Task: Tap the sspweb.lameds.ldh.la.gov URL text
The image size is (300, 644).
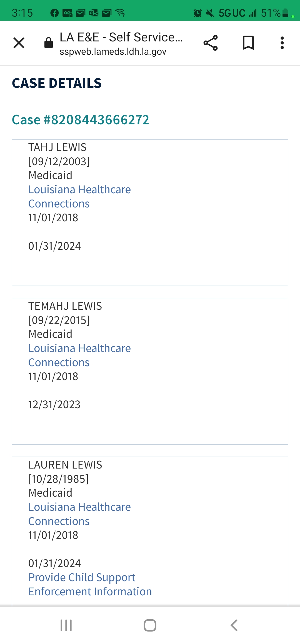Action: [113, 52]
